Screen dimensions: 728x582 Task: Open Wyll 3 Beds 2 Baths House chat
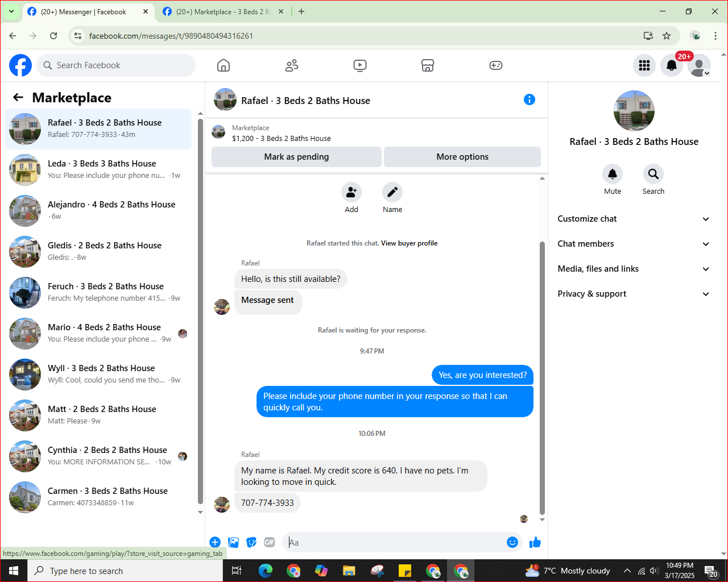(98, 375)
